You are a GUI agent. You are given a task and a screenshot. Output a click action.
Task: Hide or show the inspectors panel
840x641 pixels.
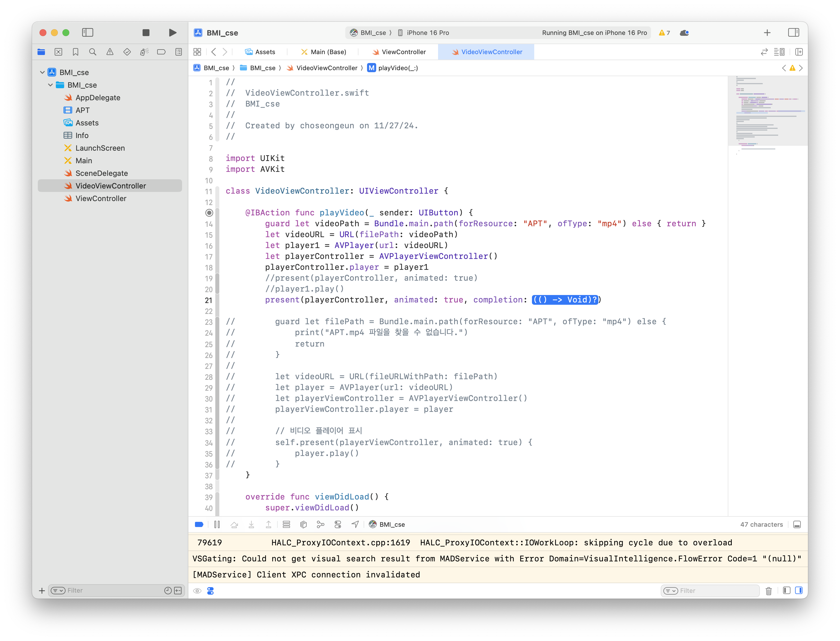coord(794,33)
